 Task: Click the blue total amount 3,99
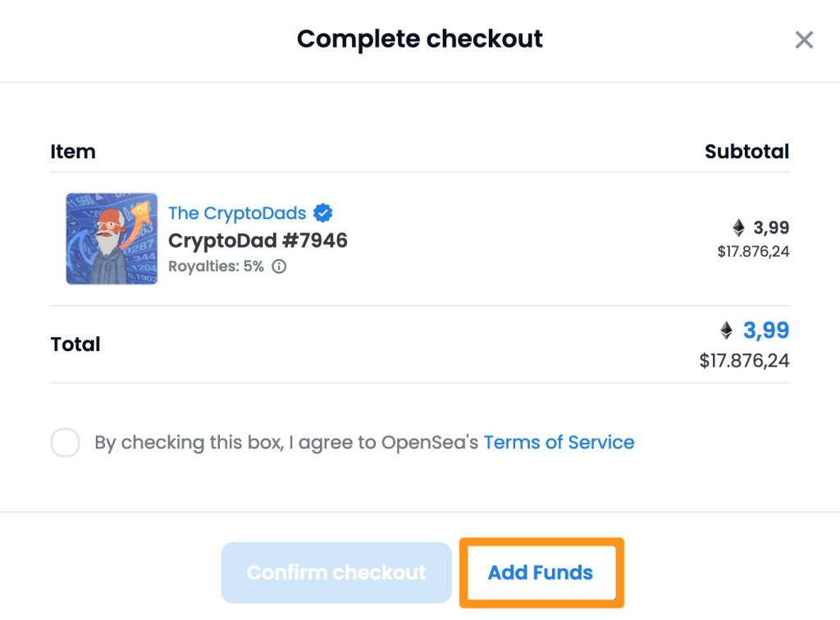coord(766,331)
